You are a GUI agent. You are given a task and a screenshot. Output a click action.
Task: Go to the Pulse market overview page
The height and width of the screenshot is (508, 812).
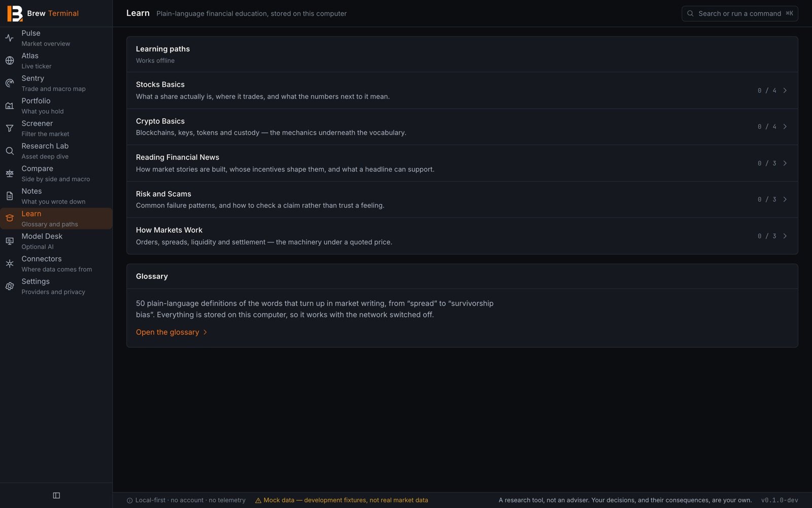point(56,38)
